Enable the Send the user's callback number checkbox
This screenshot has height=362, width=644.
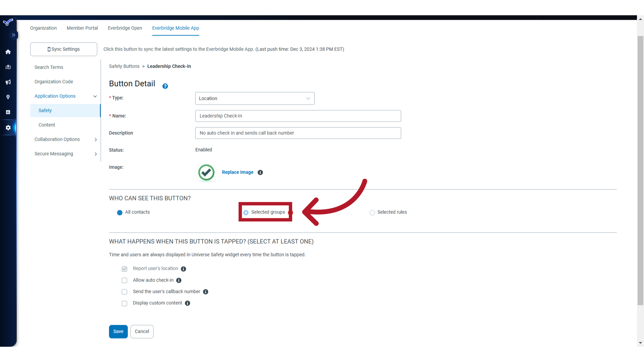coord(124,292)
